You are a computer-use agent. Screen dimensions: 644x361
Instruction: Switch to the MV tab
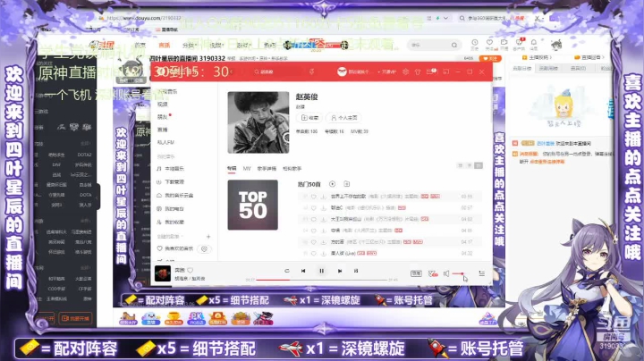[x=247, y=169]
